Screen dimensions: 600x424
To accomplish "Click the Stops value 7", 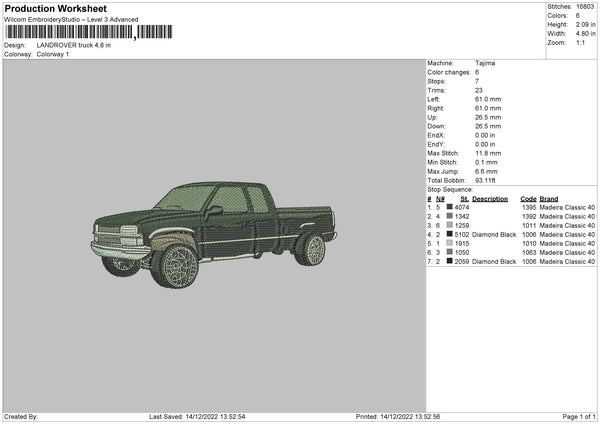I will pos(477,81).
